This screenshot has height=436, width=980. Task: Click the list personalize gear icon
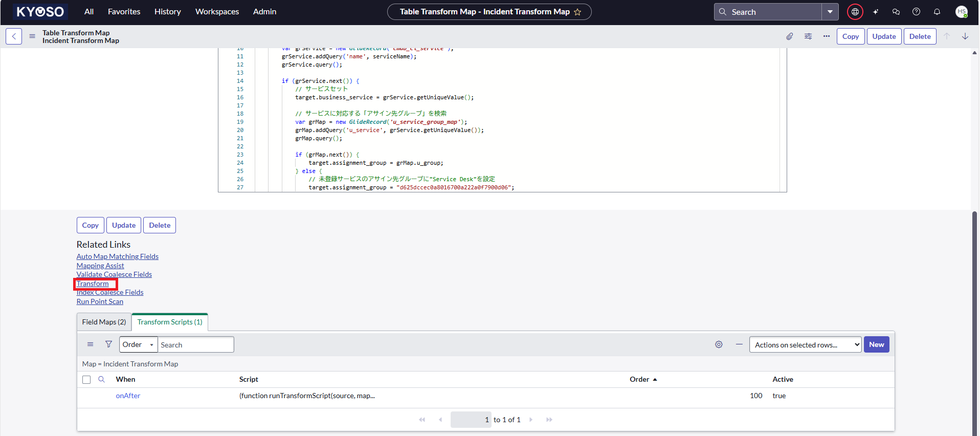719,344
